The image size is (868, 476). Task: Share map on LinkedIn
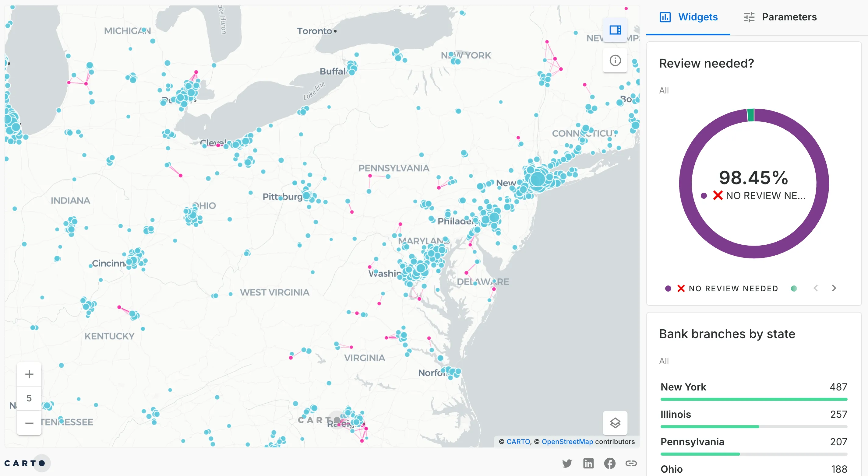tap(588, 464)
